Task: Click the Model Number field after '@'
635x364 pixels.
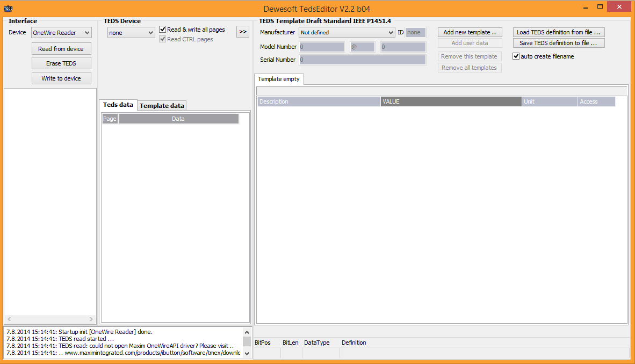Action: click(403, 47)
